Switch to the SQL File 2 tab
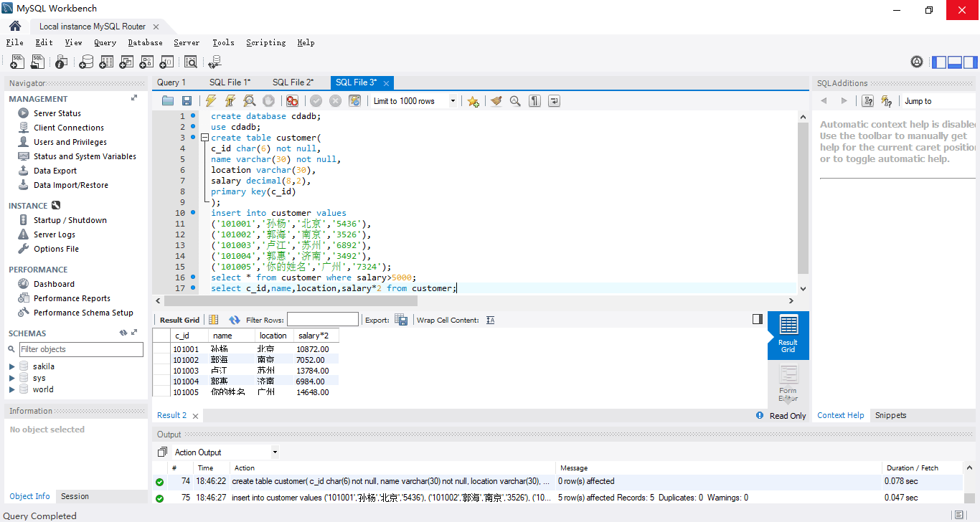 [x=293, y=82]
